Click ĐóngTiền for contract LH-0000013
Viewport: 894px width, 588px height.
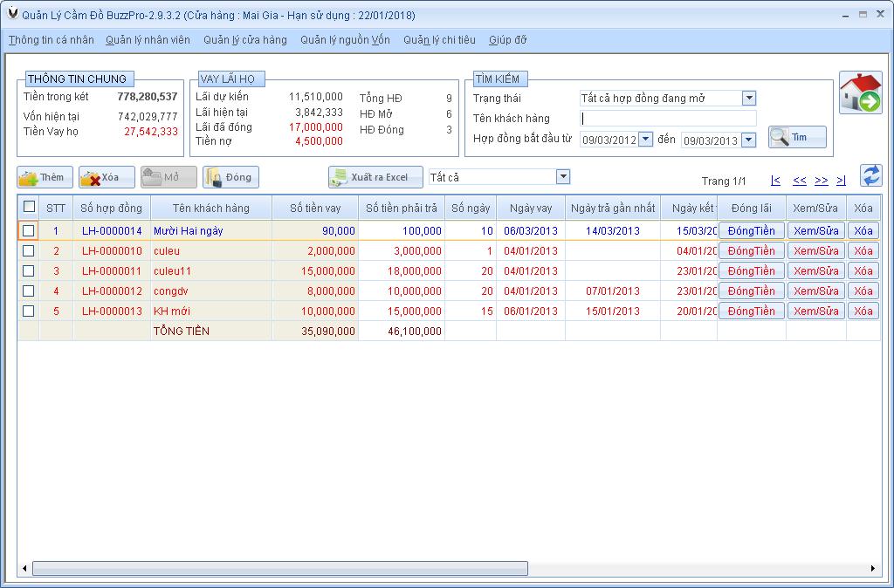pos(752,311)
